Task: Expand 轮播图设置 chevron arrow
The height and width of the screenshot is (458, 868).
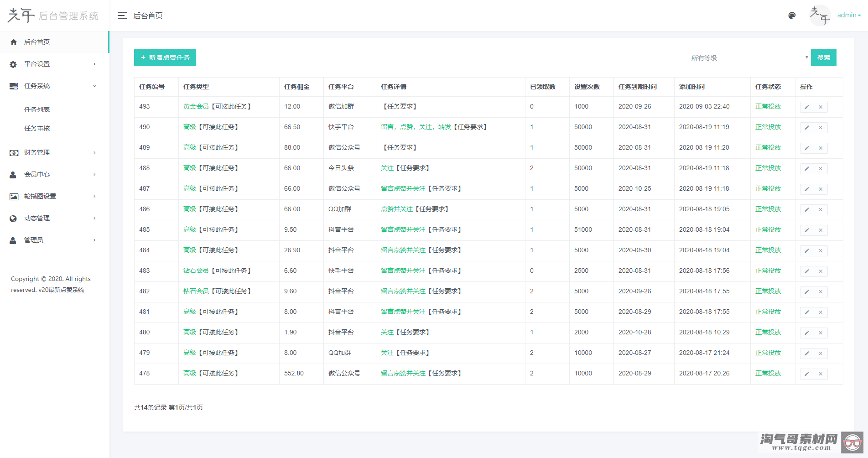Action: pyautogui.click(x=94, y=197)
